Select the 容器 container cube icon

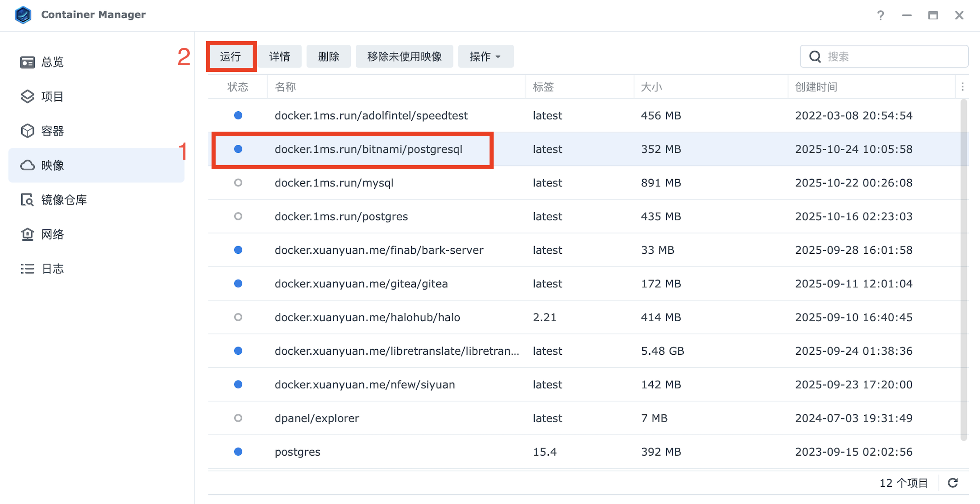(x=28, y=131)
